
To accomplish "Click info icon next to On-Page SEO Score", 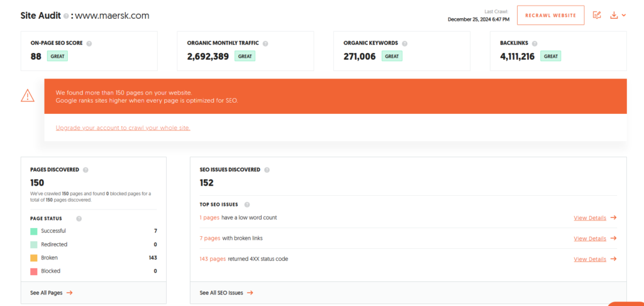I will 89,43.
